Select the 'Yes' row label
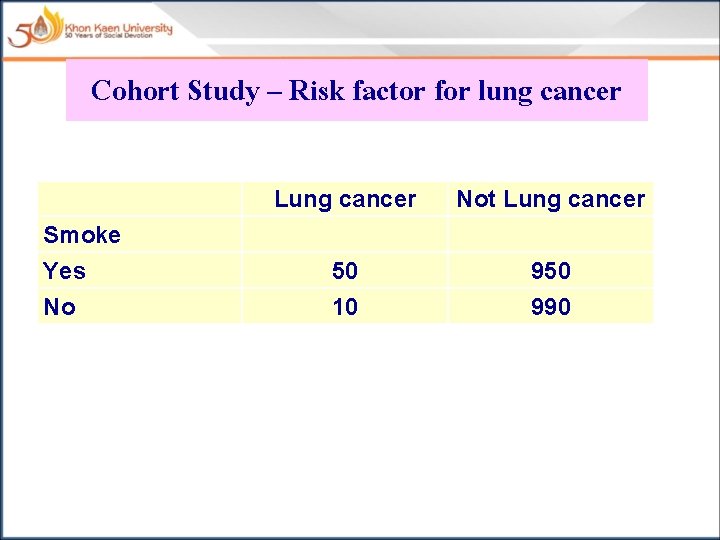 65,271
